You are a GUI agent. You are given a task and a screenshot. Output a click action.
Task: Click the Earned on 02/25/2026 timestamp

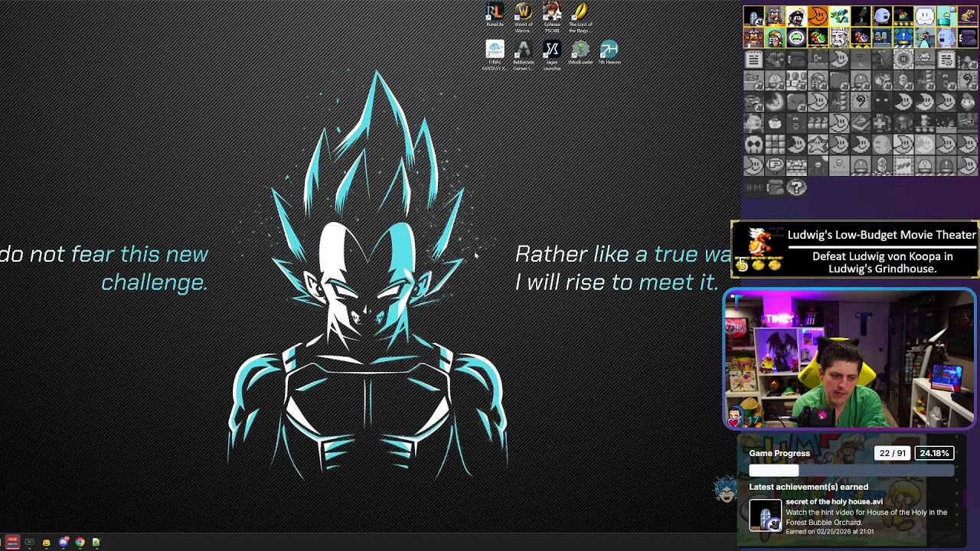click(829, 532)
